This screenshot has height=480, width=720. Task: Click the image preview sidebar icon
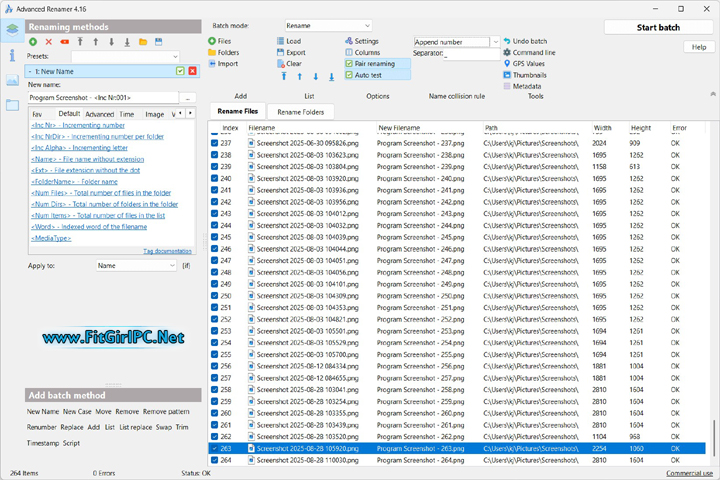(12, 79)
